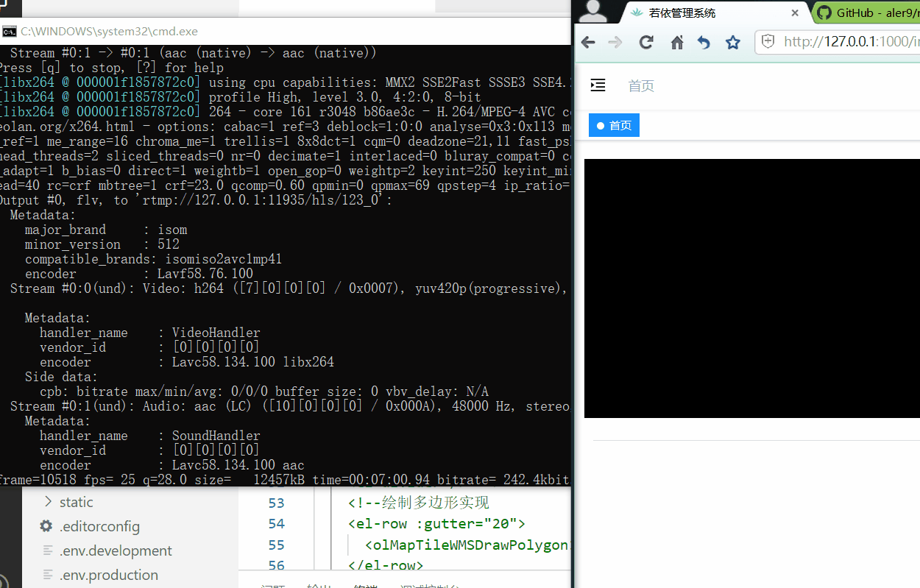Image resolution: width=920 pixels, height=588 pixels.
Task: Switch to the 若依管理系统 browser tab
Action: tap(682, 13)
